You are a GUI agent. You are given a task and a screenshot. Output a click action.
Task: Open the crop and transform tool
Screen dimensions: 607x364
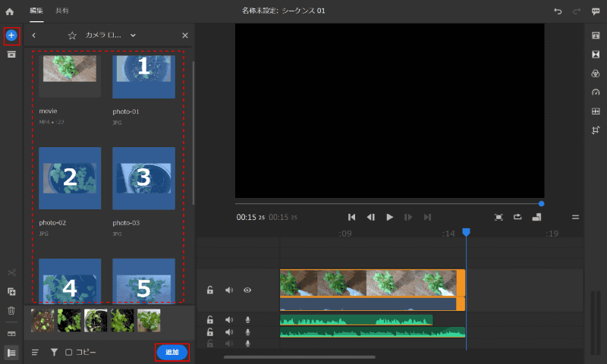pyautogui.click(x=596, y=130)
